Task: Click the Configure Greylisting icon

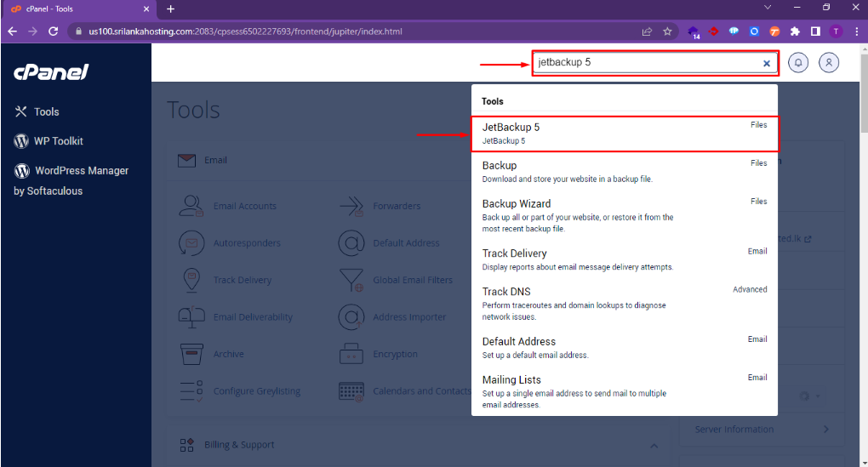Action: [191, 391]
